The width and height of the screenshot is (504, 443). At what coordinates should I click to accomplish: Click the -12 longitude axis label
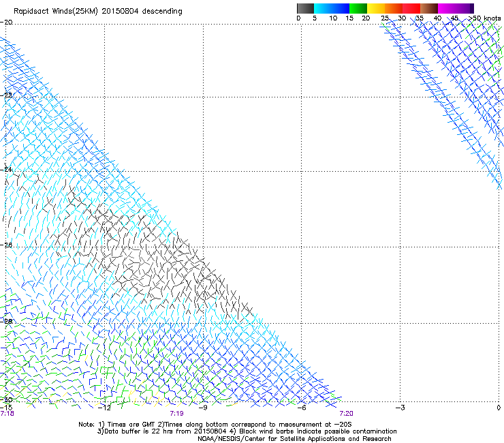tap(104, 408)
